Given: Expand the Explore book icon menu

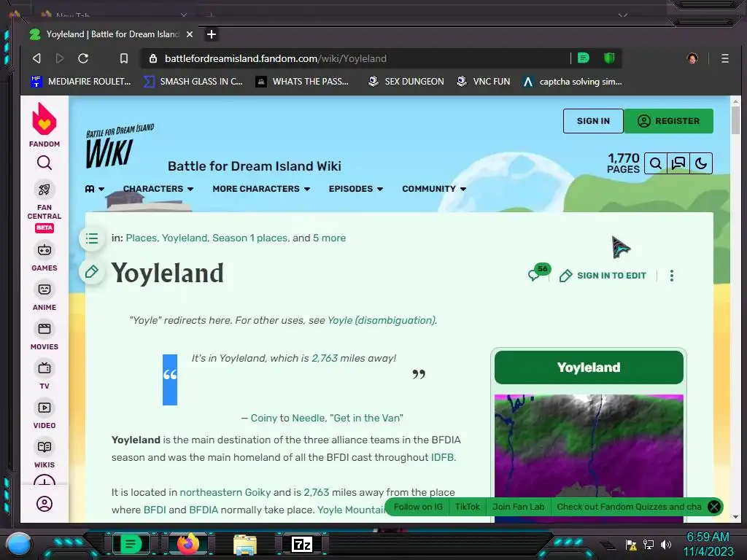Looking at the screenshot, I should [x=94, y=189].
